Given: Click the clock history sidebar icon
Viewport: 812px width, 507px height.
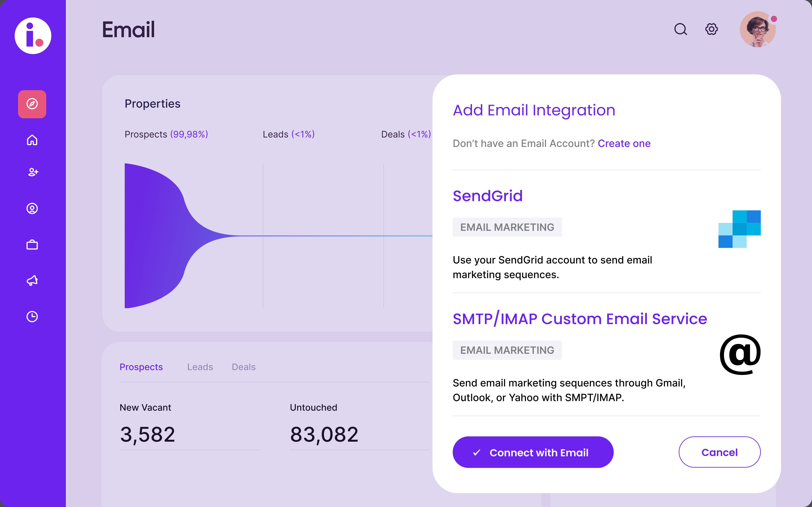Looking at the screenshot, I should tap(32, 317).
